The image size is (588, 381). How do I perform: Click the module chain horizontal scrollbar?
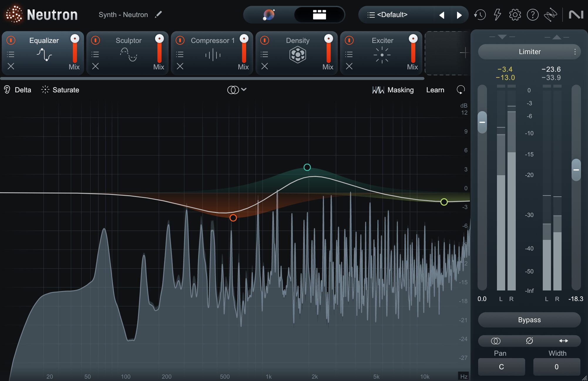pyautogui.click(x=212, y=78)
